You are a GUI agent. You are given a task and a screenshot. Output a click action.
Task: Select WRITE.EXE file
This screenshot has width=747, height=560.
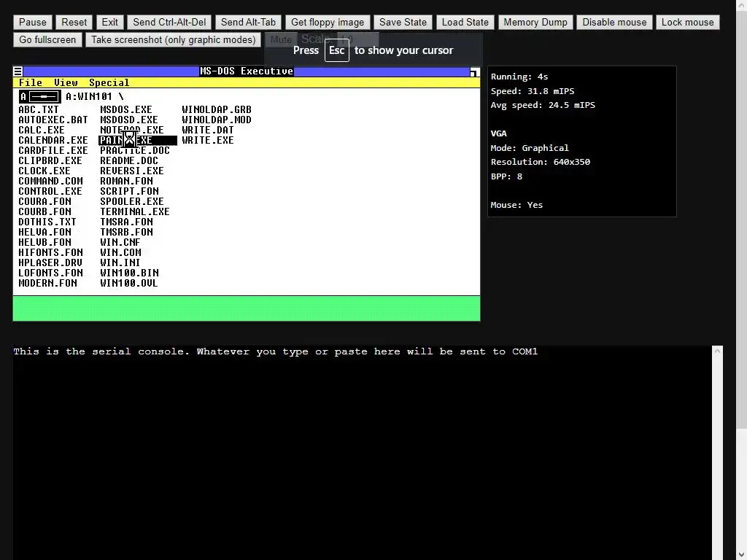click(208, 141)
